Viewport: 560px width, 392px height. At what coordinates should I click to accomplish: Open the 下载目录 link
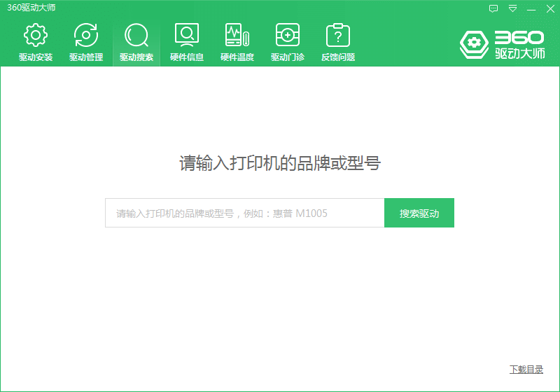coord(526,369)
